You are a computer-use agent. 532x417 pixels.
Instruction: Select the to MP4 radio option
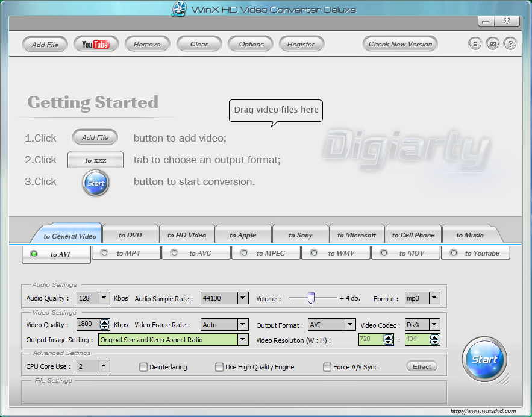point(104,253)
